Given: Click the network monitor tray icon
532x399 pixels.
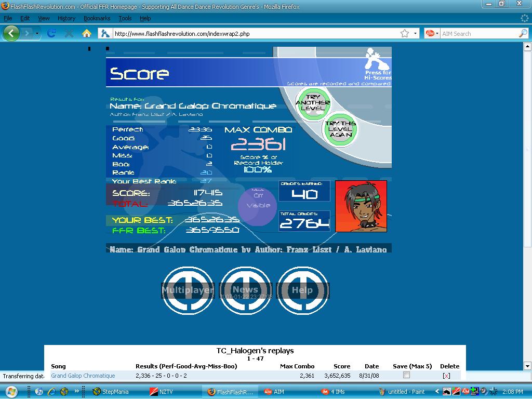Looking at the screenshot, I should click(x=475, y=391).
